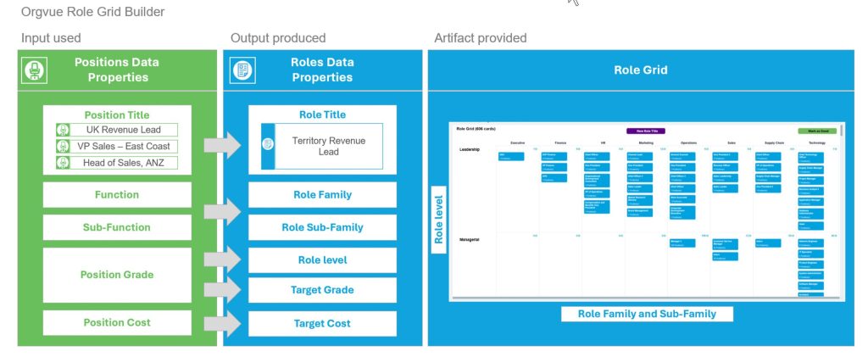868x357 pixels.
Task: Click the Orgvue Role Grid Builder title
Action: coord(92,12)
